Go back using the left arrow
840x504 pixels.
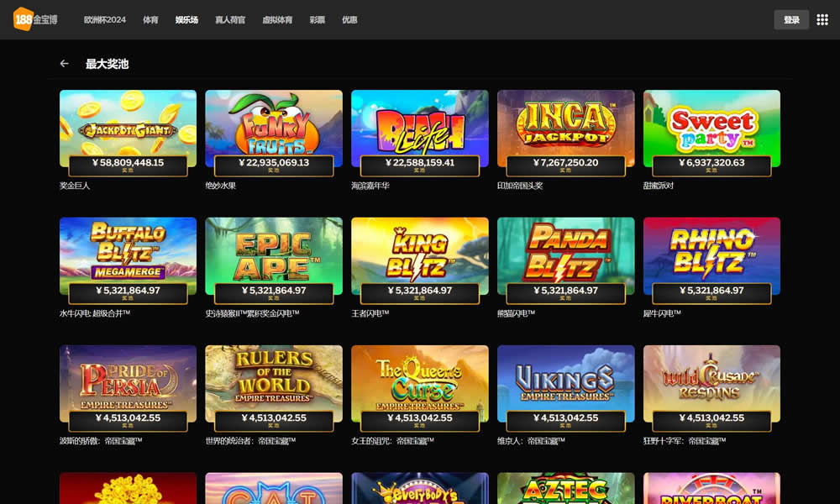65,64
